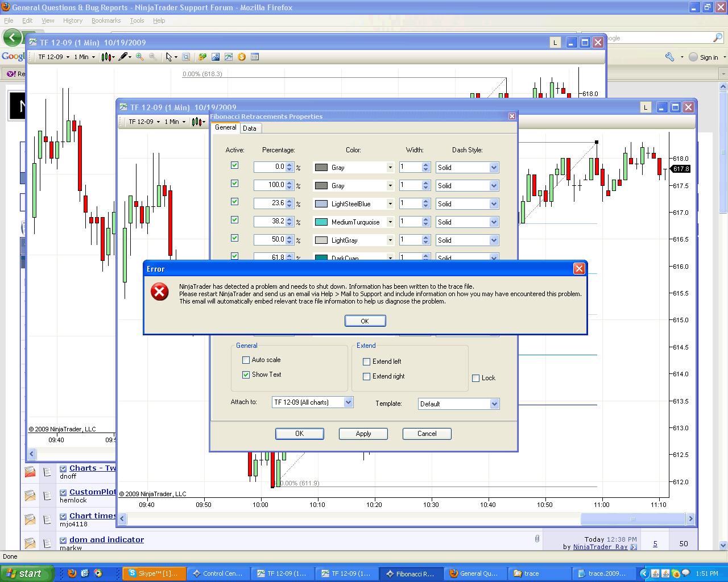Click the Windows start button
The image size is (728, 582).
click(x=27, y=573)
